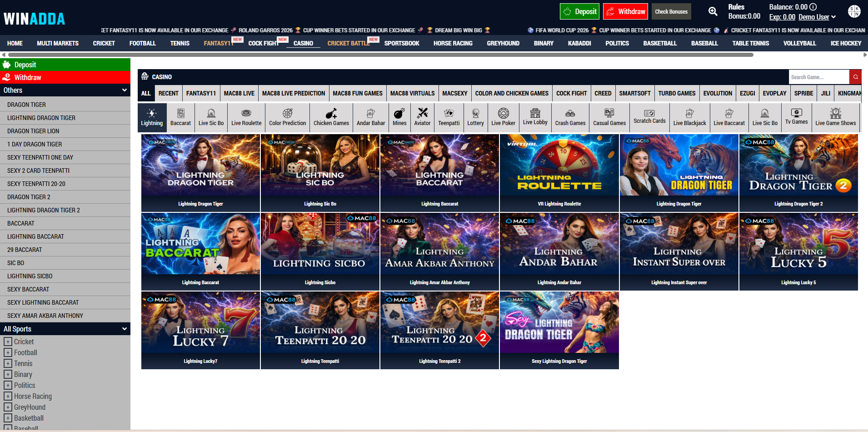868x432 pixels.
Task: Click the WINADDA logo
Action: 35,19
